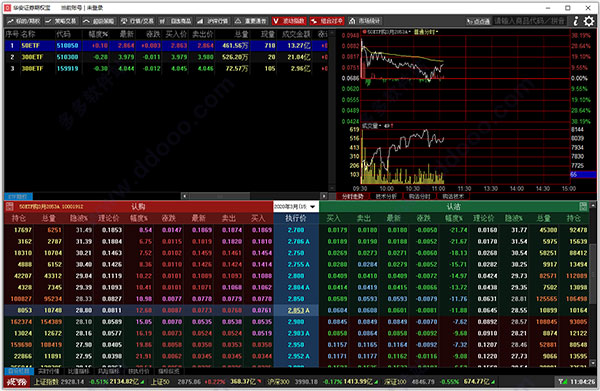Click horizontal scrollbar left arrow
Viewport: 600px width, 391px height.
tap(184, 196)
